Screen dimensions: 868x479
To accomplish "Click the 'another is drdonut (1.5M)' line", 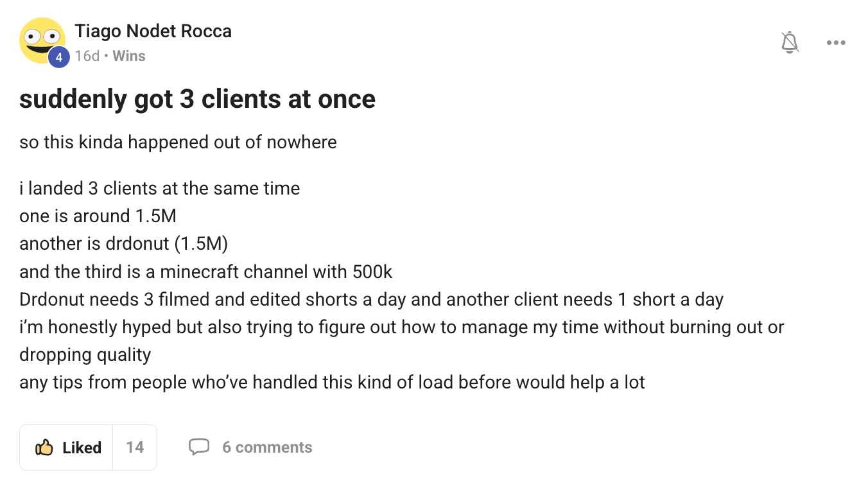I will (x=124, y=244).
